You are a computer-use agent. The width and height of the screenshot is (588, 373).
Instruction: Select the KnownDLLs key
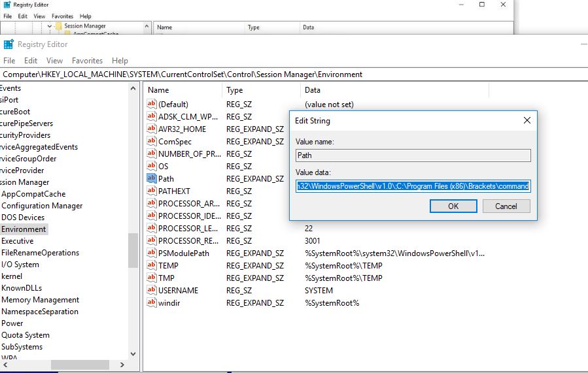click(x=22, y=288)
